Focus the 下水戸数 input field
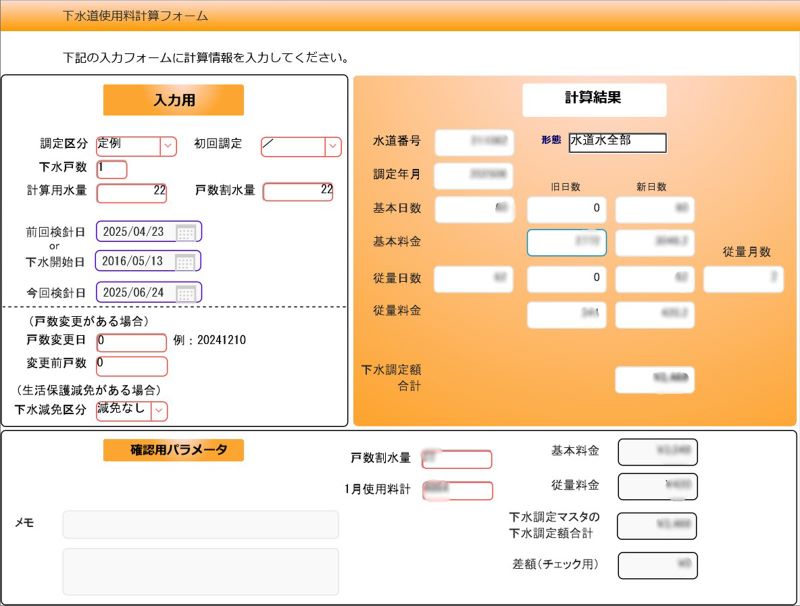Viewport: 800px width, 606px height. tap(111, 169)
